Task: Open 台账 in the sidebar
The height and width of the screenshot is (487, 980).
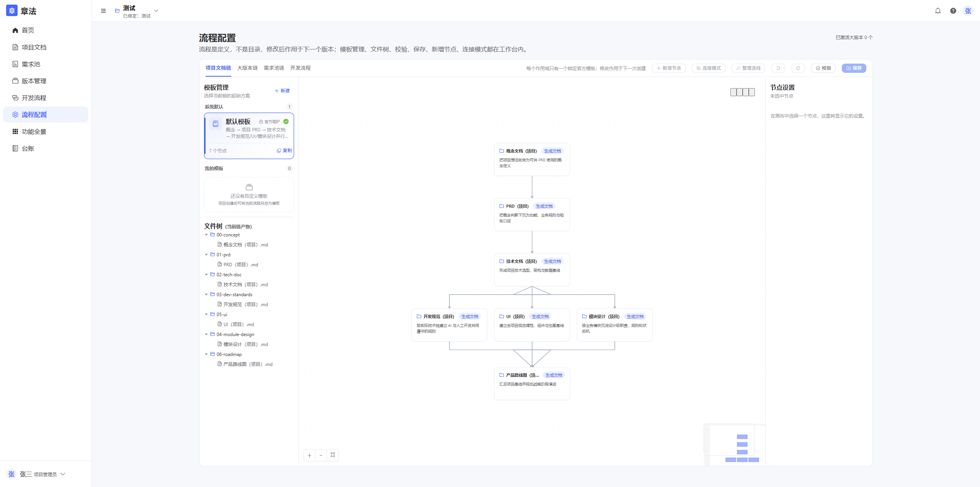Action: pyautogui.click(x=46, y=148)
